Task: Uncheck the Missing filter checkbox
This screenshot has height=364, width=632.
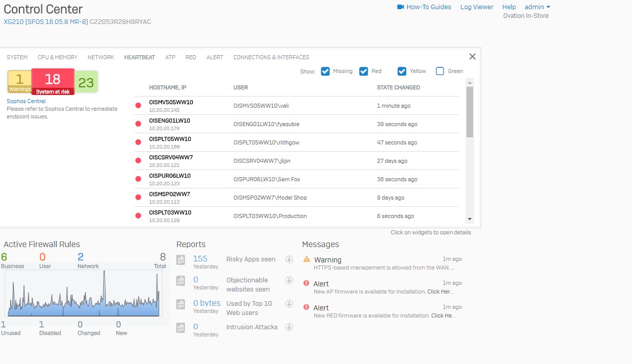Action: pos(325,71)
